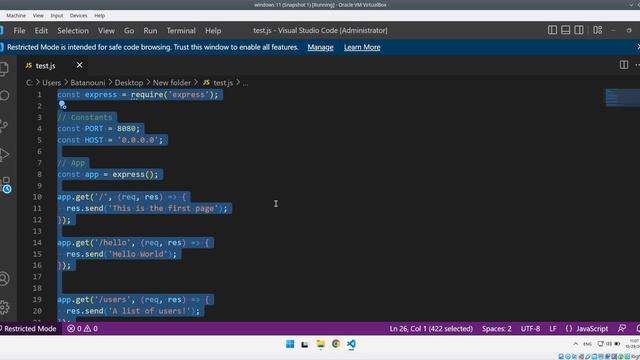Click the VS Code taskbar icon
The height and width of the screenshot is (360, 640).
(x=351, y=344)
